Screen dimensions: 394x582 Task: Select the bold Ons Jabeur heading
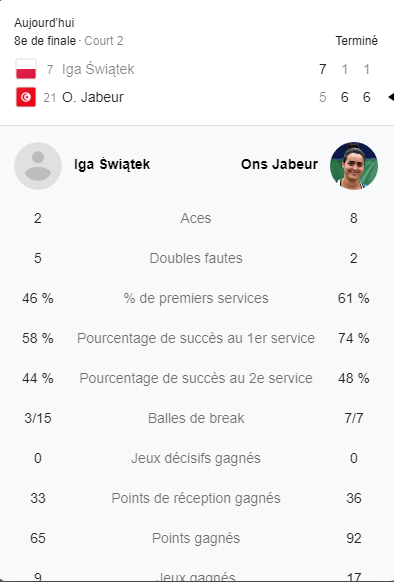(x=279, y=164)
